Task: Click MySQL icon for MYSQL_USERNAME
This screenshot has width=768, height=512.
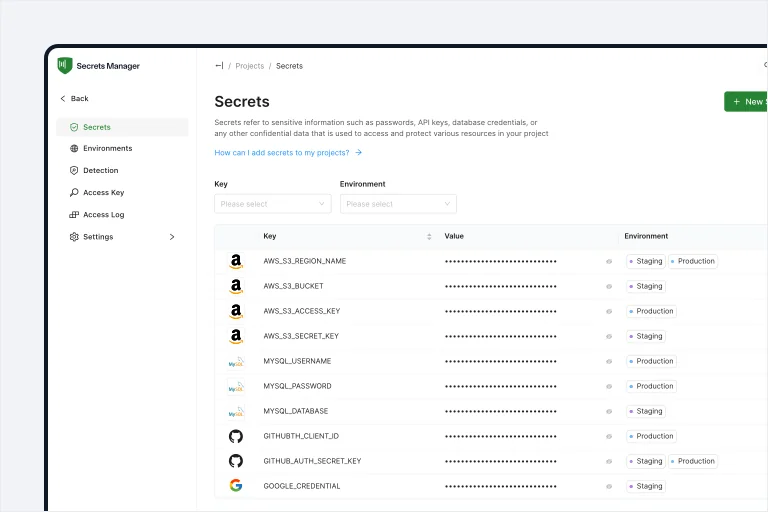Action: (236, 362)
